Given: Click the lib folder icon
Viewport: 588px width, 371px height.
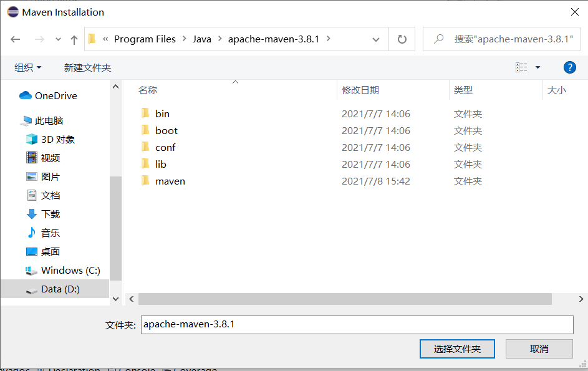Looking at the screenshot, I should click(145, 164).
